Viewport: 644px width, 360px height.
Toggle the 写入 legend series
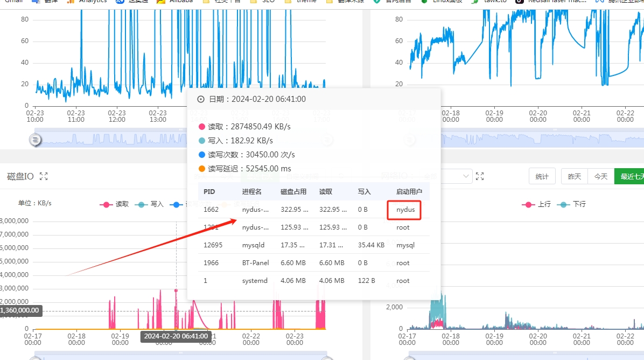click(149, 204)
